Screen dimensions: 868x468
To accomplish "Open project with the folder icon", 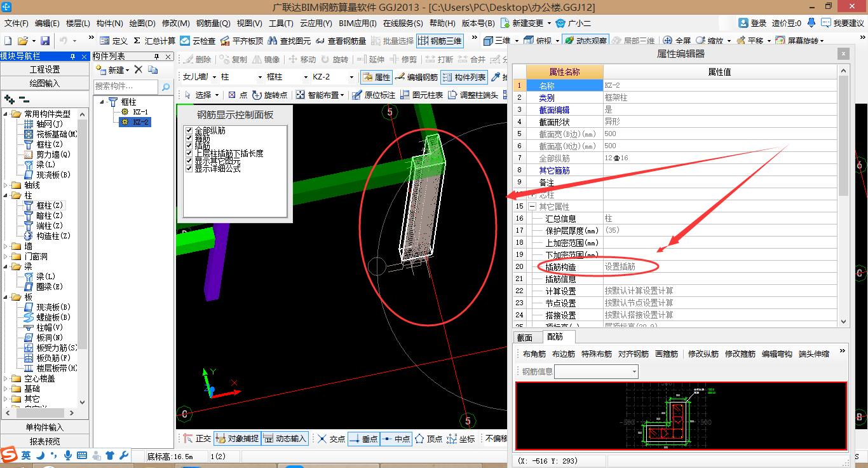I will (23, 41).
